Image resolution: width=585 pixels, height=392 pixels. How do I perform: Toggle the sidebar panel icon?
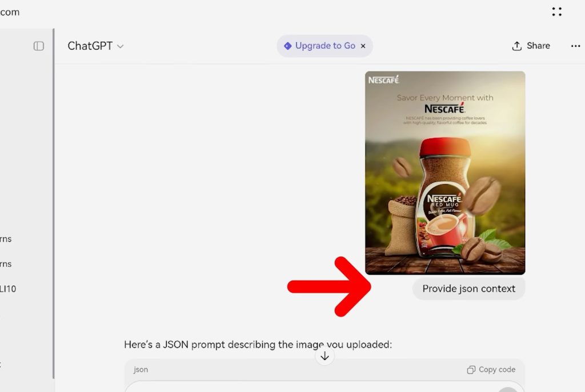38,46
